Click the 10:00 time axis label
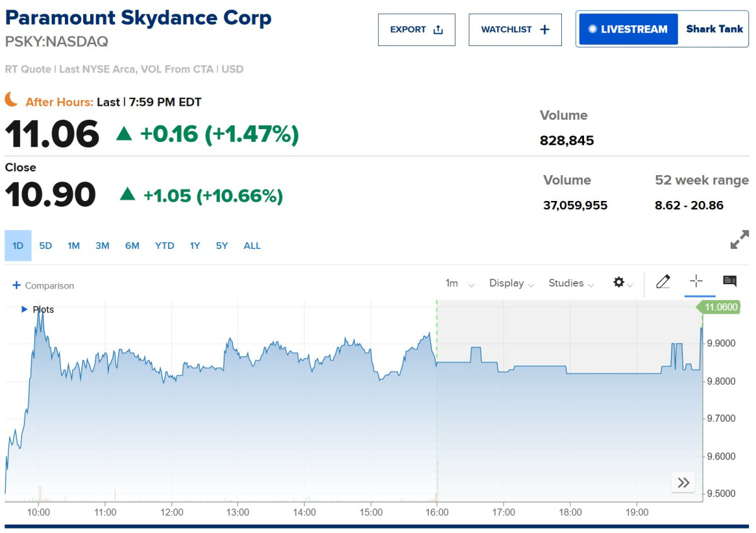Screen dimensions: 756x533 38,512
